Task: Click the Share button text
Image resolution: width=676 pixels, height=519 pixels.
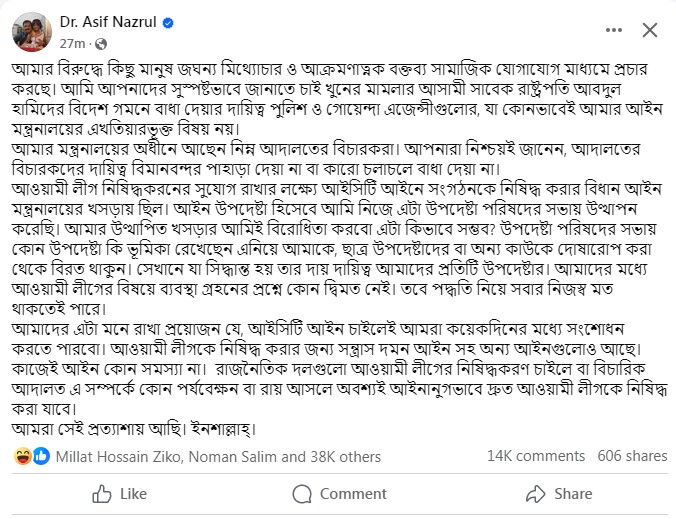Action: (573, 494)
